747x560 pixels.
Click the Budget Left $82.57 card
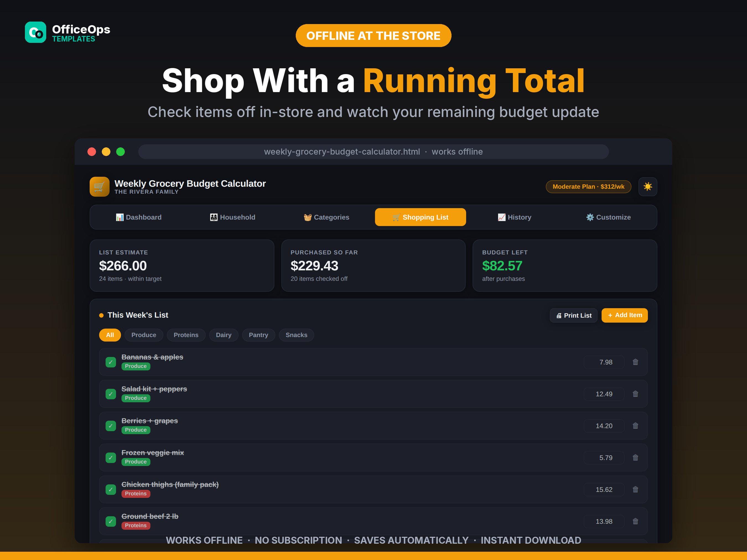click(565, 266)
